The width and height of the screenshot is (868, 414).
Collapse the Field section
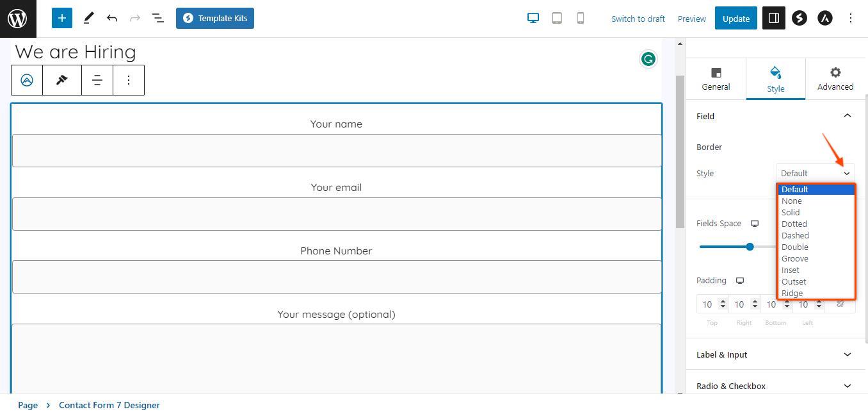pyautogui.click(x=847, y=116)
